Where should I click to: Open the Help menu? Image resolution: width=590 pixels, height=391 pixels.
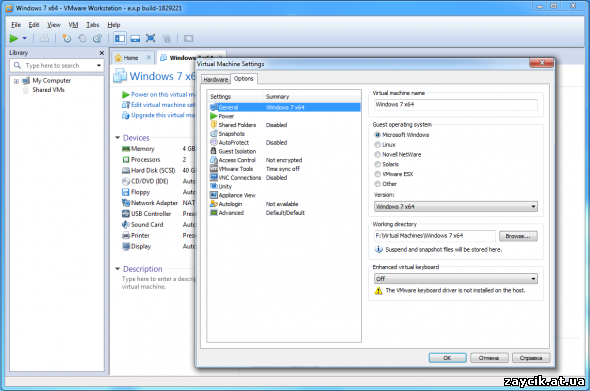pos(114,25)
